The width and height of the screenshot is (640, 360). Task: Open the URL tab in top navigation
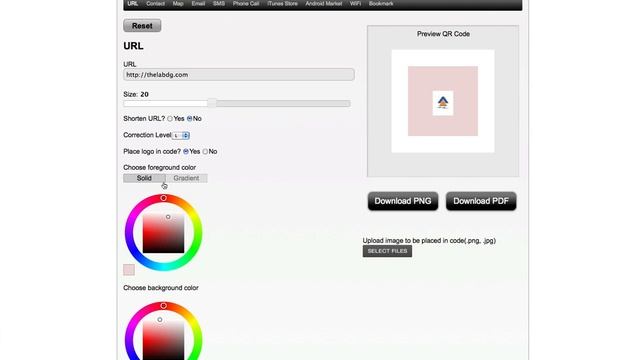click(133, 4)
